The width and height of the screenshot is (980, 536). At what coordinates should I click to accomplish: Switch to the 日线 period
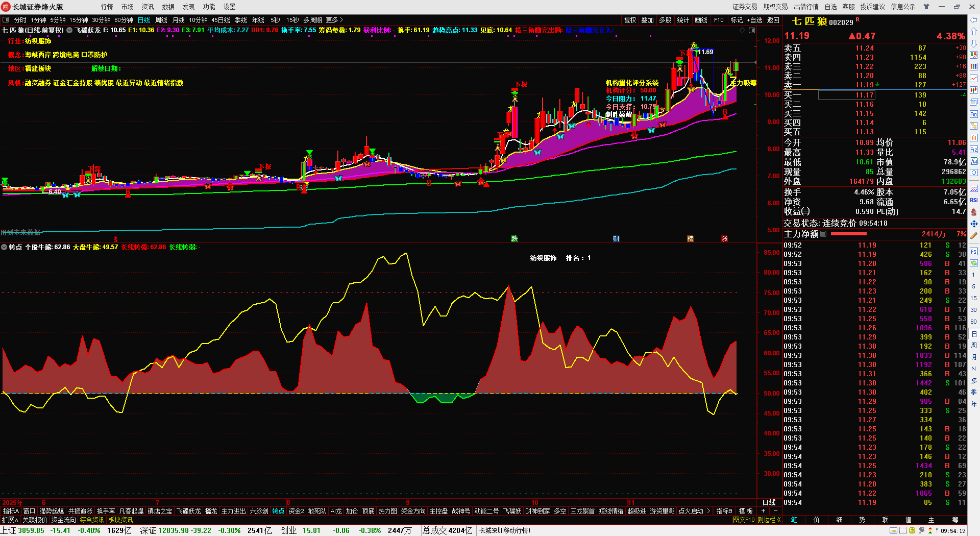(x=144, y=20)
